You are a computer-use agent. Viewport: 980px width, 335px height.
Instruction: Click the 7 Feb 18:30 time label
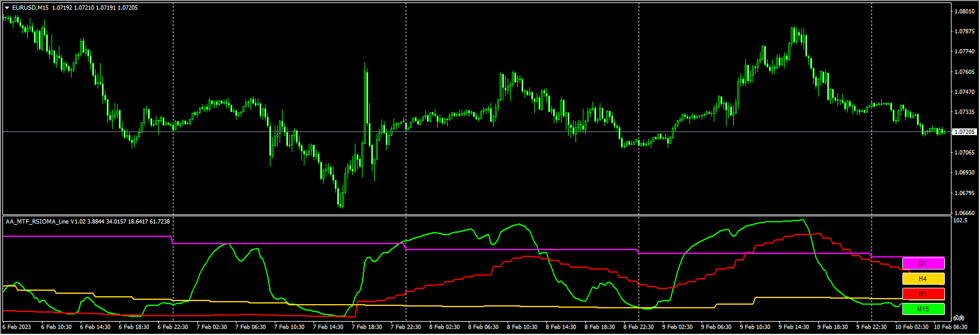pyautogui.click(x=367, y=327)
